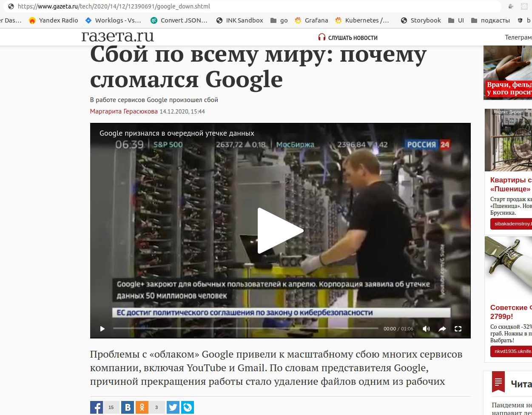Share the article on Facebook
This screenshot has height=415, width=532.
(x=97, y=407)
